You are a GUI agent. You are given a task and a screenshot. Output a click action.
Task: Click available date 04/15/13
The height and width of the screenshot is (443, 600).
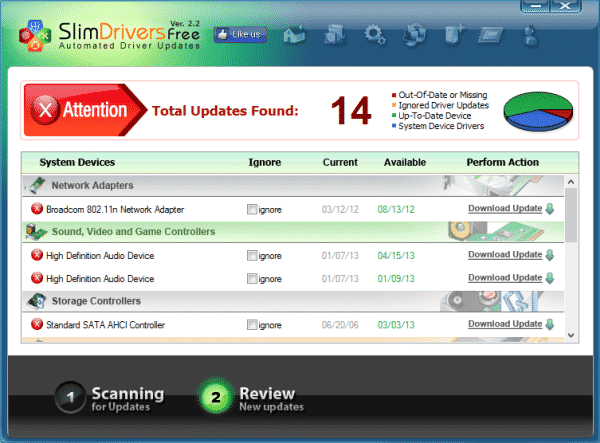click(x=396, y=256)
